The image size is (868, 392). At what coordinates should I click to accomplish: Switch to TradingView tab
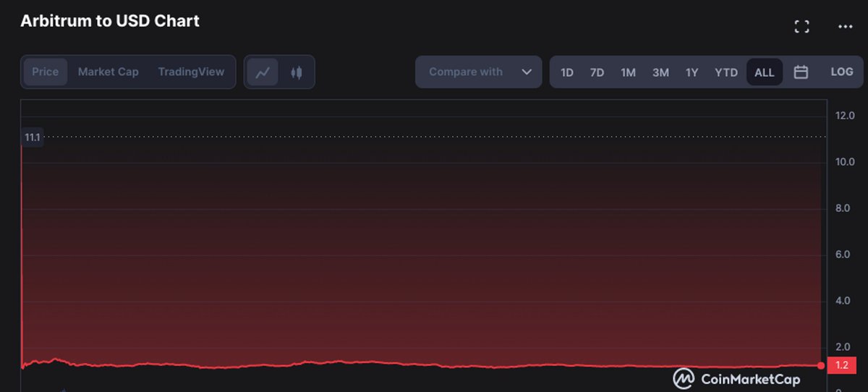[191, 72]
